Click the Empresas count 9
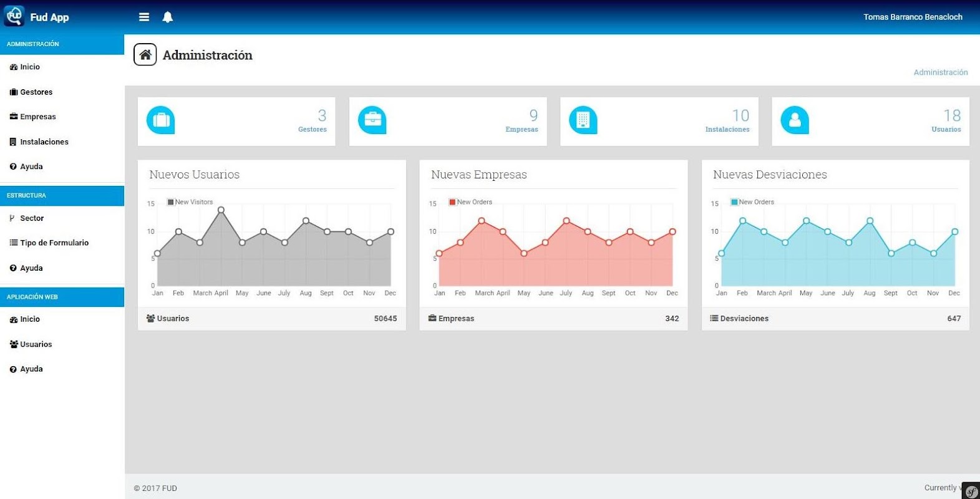Image resolution: width=980 pixels, height=499 pixels. 533,115
